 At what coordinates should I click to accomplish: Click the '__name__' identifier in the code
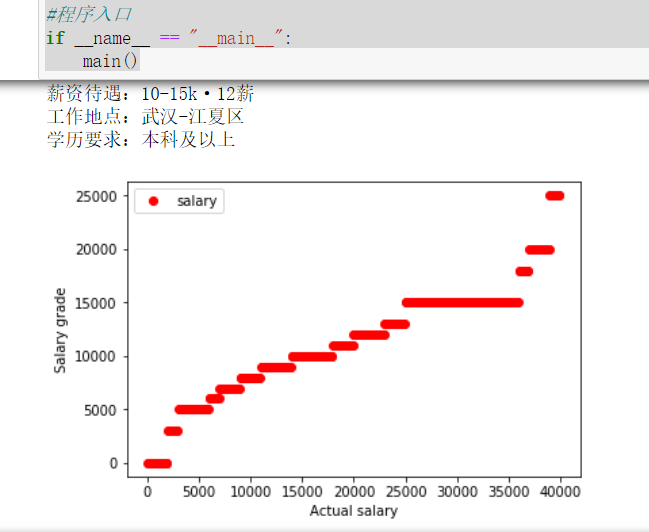coord(112,39)
